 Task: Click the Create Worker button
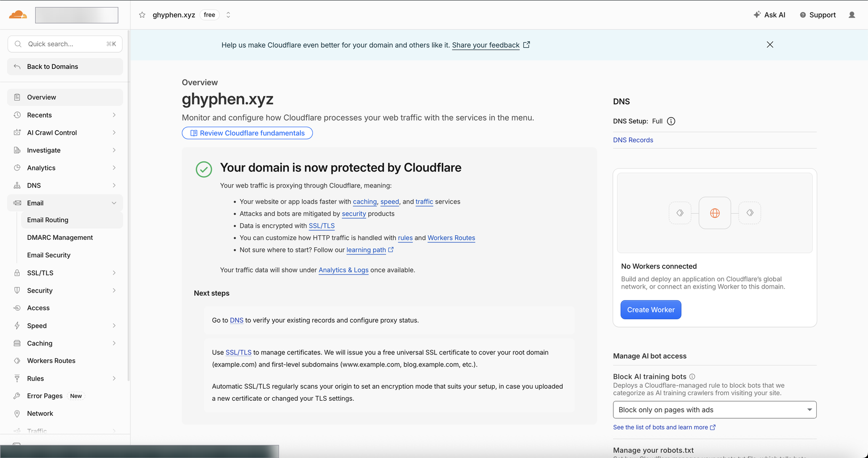[651, 310]
